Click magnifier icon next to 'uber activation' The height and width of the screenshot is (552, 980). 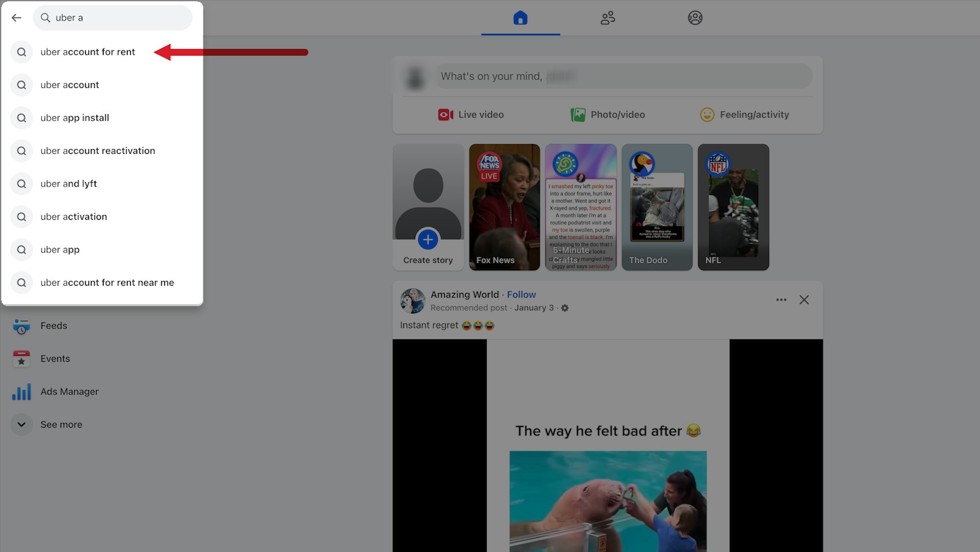21,217
